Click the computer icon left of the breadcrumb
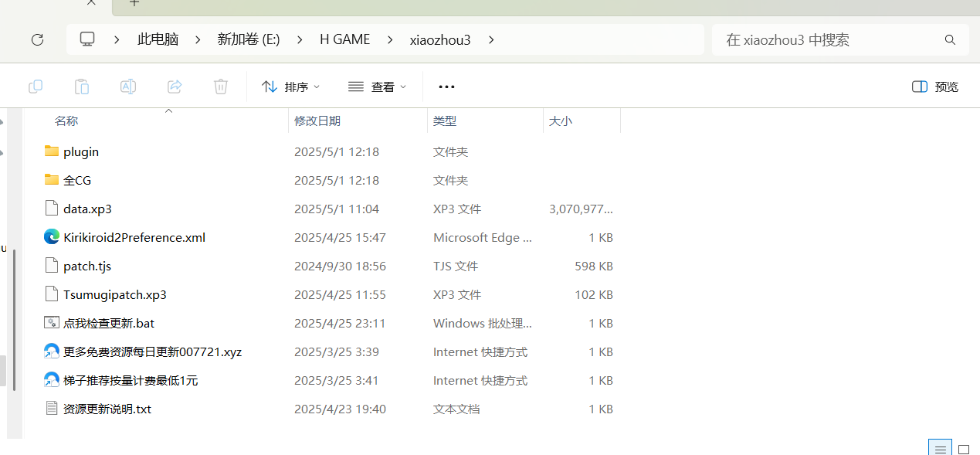Viewport: 980px width, 455px height. coord(87,39)
